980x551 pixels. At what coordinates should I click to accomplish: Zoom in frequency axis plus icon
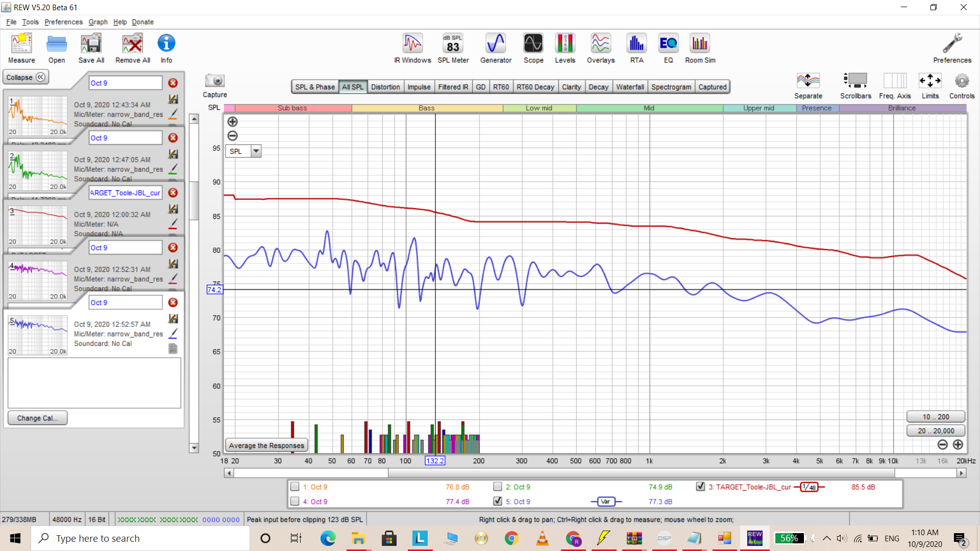click(958, 445)
